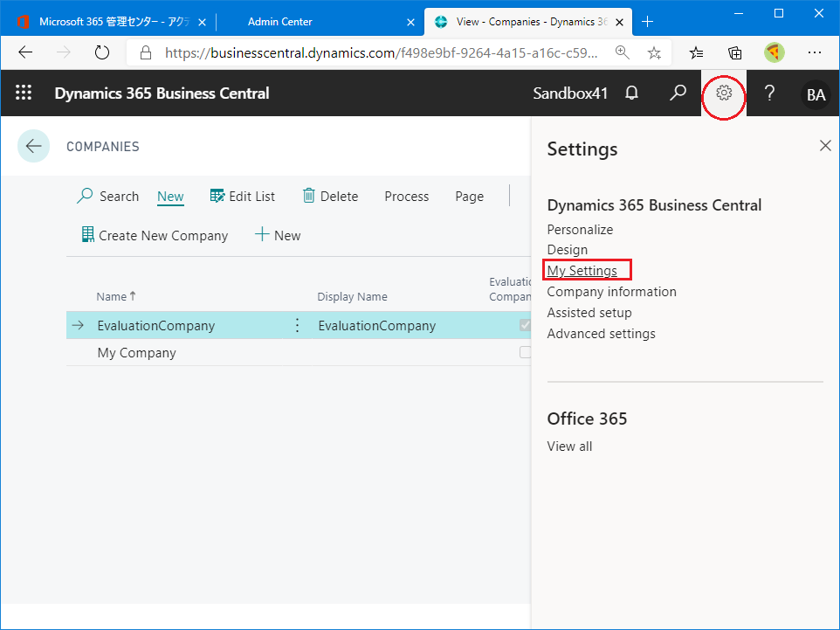Open the browser Favorites list
The width and height of the screenshot is (840, 630).
(697, 52)
